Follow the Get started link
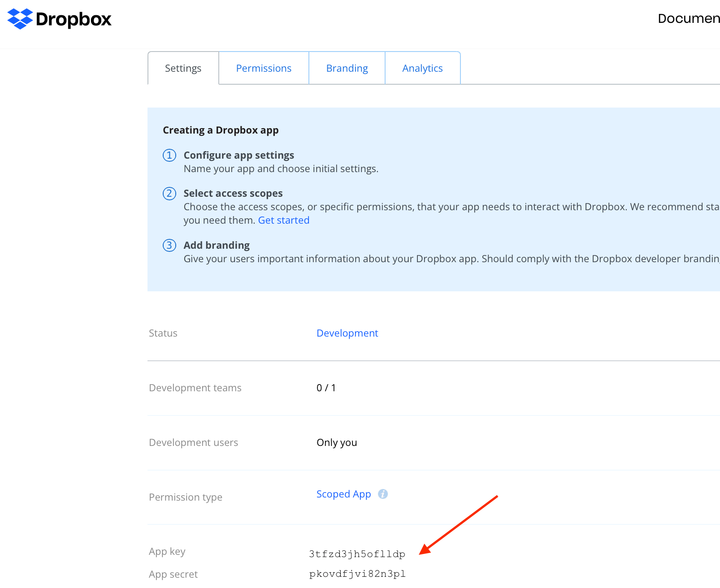The image size is (720, 588). point(283,220)
